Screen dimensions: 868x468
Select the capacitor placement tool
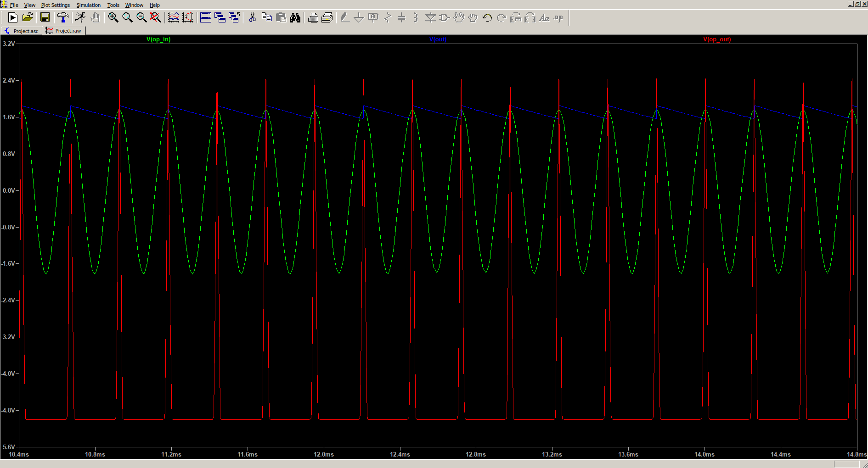[x=402, y=17]
